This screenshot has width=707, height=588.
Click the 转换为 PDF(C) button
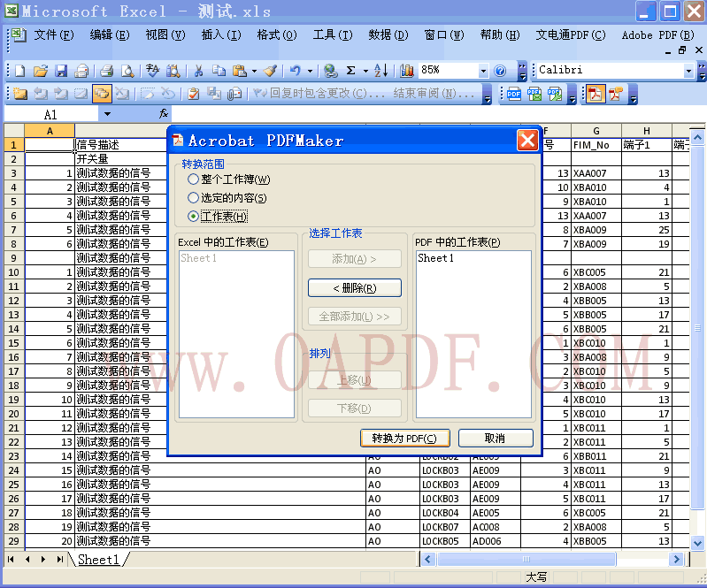pos(405,438)
